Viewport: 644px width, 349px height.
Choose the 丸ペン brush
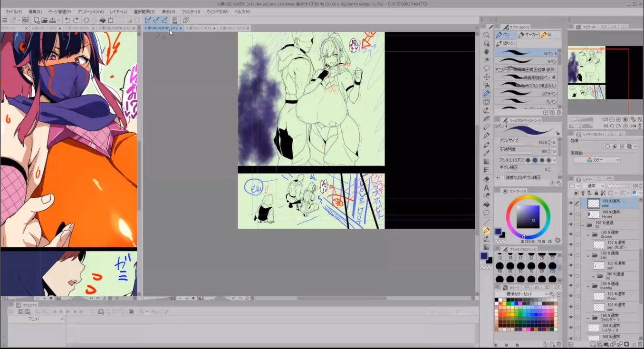coord(526,102)
